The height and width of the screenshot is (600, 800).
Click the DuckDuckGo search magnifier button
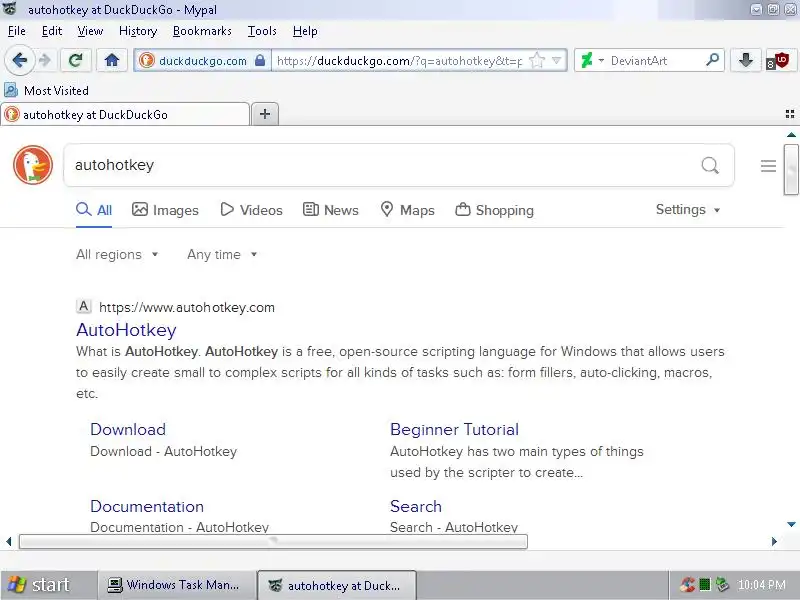pos(710,165)
